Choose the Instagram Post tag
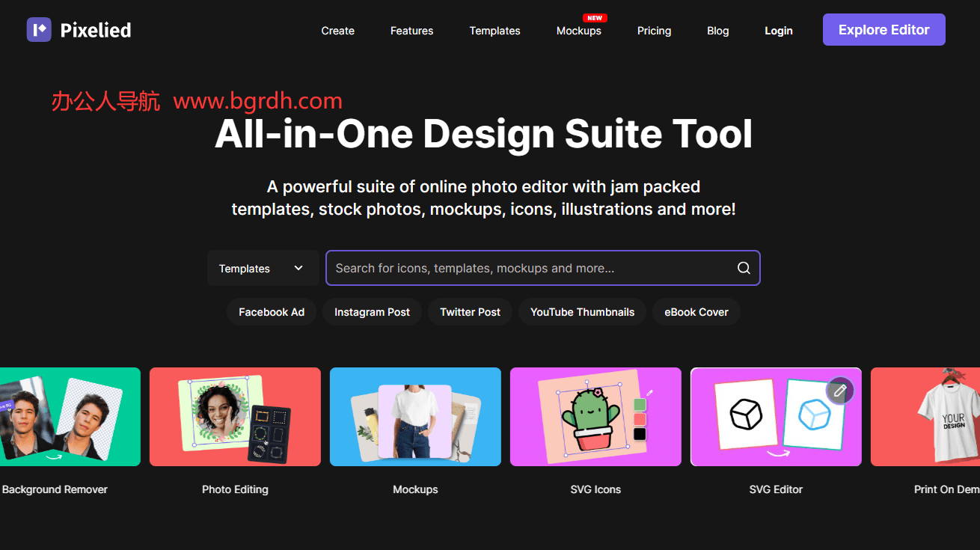This screenshot has width=980, height=550. (x=372, y=312)
